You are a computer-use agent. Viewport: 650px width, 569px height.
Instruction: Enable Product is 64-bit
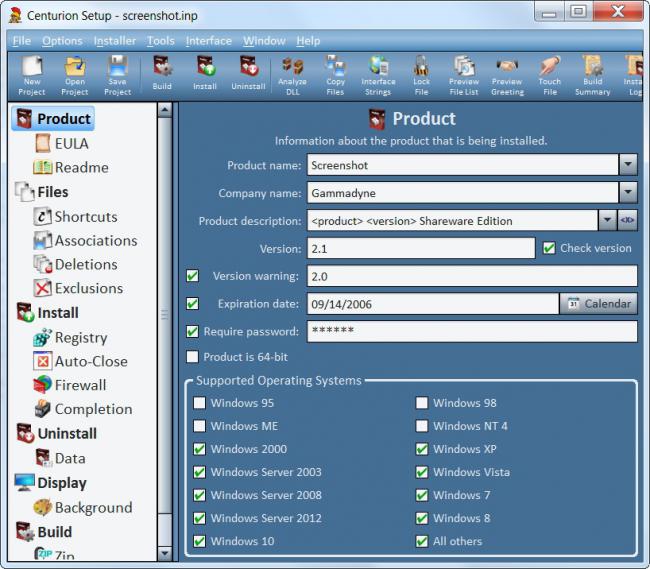coord(192,357)
